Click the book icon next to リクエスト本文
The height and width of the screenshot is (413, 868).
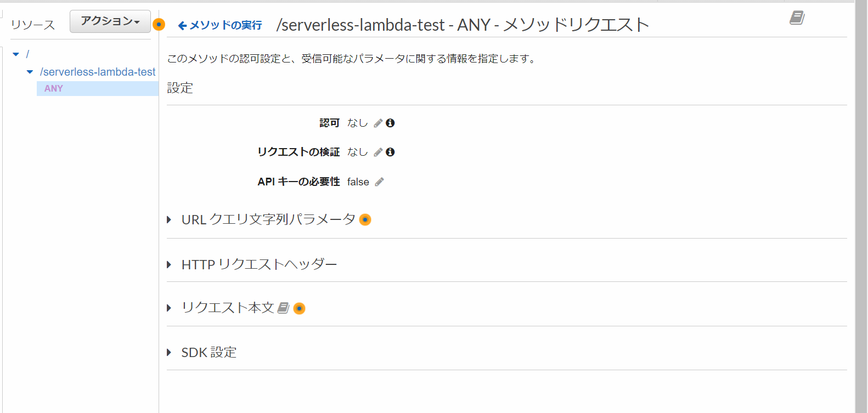click(x=284, y=308)
